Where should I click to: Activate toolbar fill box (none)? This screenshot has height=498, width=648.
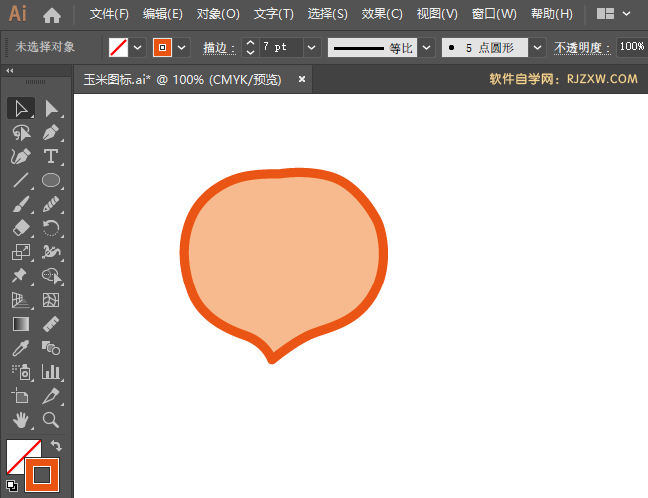tap(17, 450)
